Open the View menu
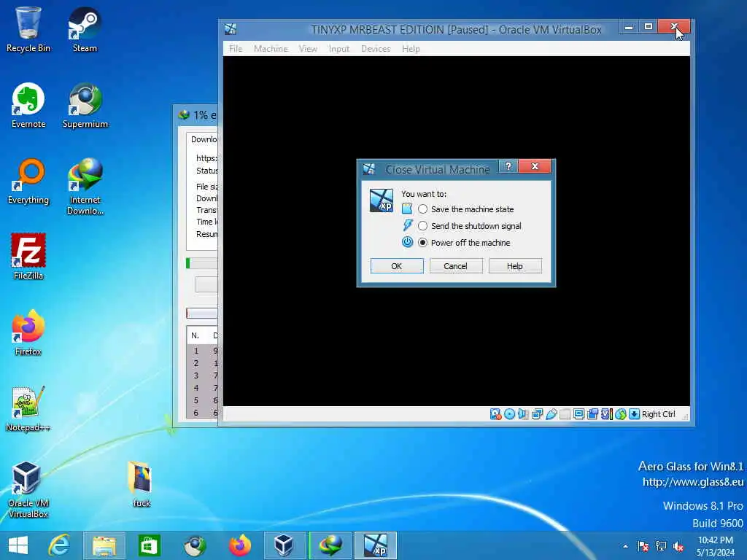This screenshot has height=560, width=747. [x=308, y=49]
